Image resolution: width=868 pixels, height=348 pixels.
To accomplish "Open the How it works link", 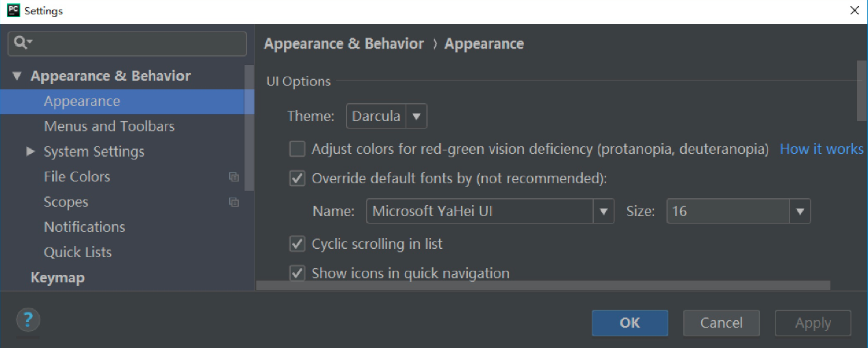I will pyautogui.click(x=821, y=149).
